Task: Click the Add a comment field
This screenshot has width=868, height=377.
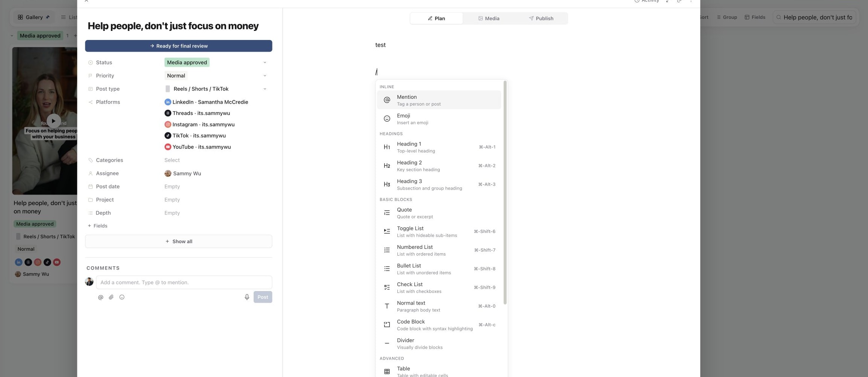Action: pos(184,282)
